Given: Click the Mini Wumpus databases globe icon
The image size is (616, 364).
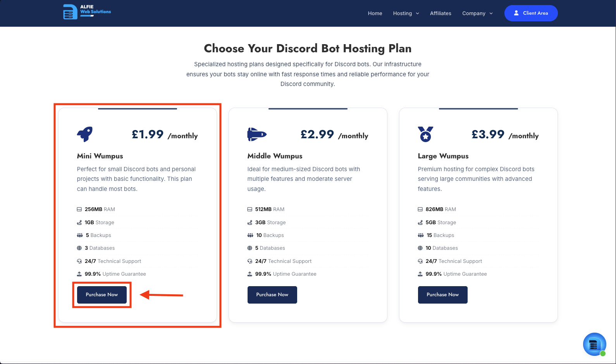Looking at the screenshot, I should click(x=79, y=248).
